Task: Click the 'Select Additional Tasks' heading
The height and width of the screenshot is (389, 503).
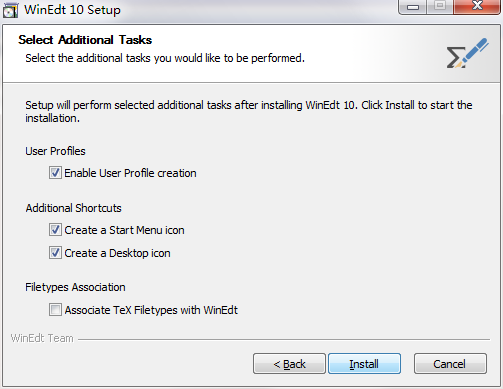Action: pos(85,40)
